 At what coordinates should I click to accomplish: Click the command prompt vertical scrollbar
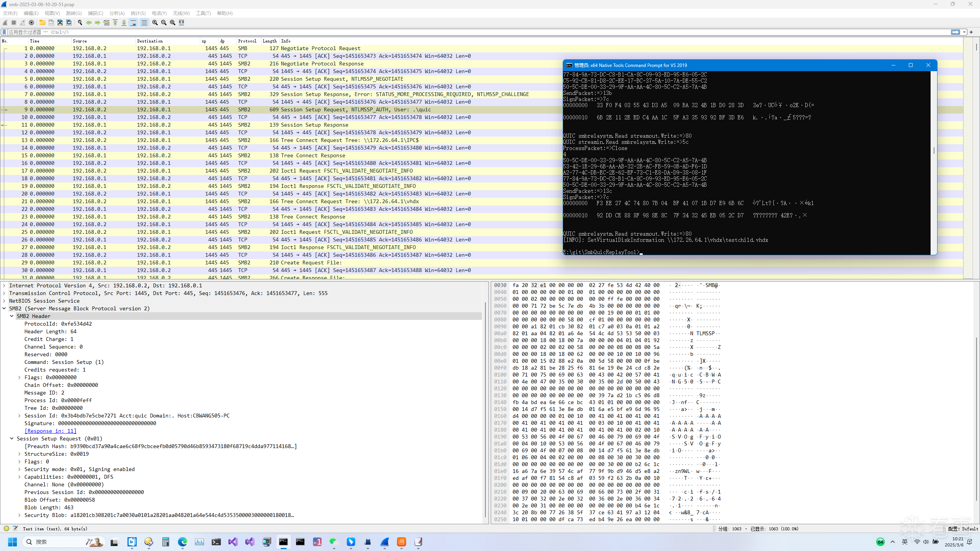(934, 151)
